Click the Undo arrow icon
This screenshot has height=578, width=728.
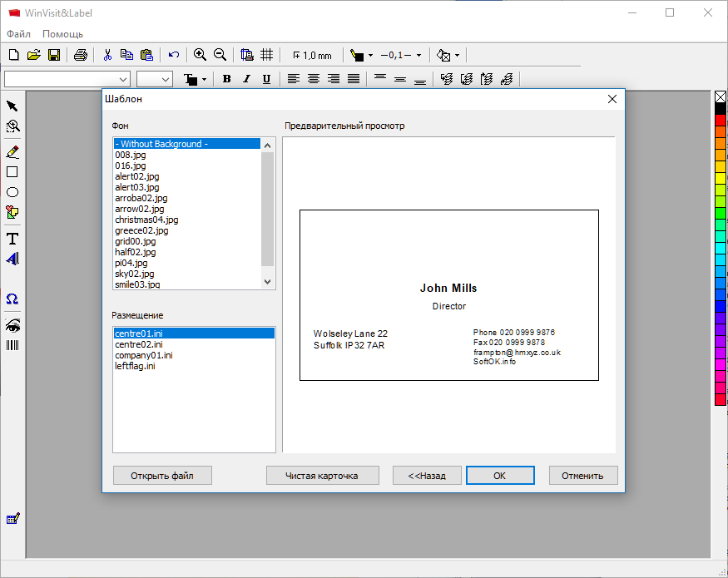point(173,55)
